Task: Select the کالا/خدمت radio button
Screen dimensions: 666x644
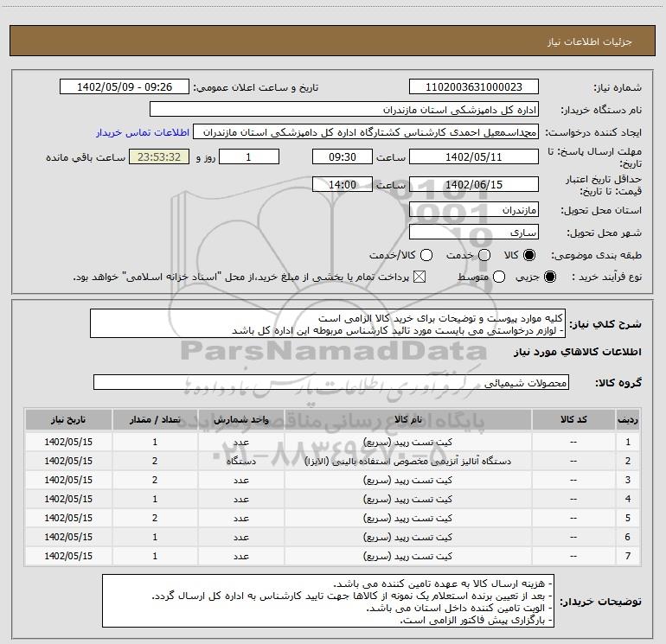Action: (x=426, y=255)
